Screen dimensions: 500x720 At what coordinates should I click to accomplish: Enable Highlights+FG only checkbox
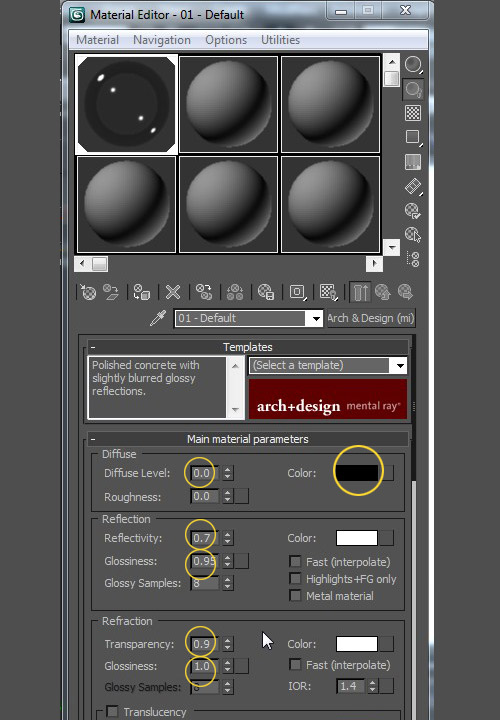coord(295,579)
